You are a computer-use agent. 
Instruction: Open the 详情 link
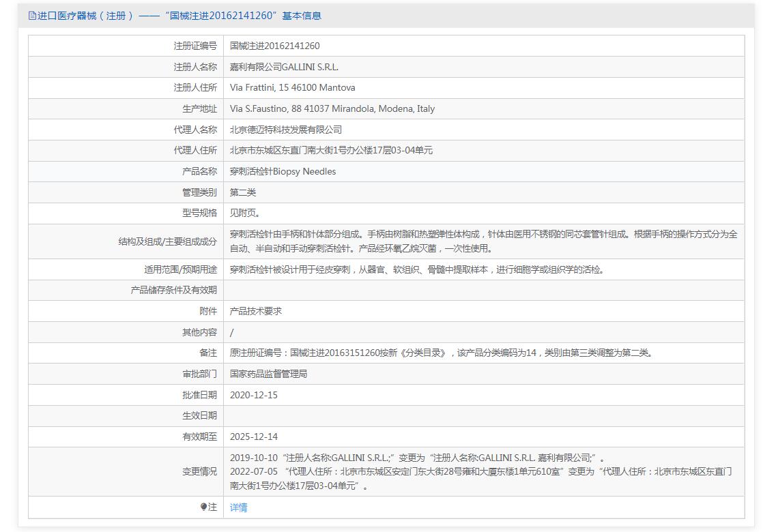(x=238, y=507)
